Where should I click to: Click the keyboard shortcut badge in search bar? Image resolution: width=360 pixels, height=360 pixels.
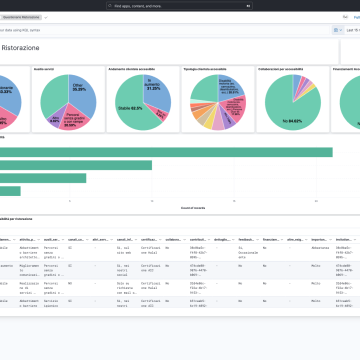coord(248,6)
